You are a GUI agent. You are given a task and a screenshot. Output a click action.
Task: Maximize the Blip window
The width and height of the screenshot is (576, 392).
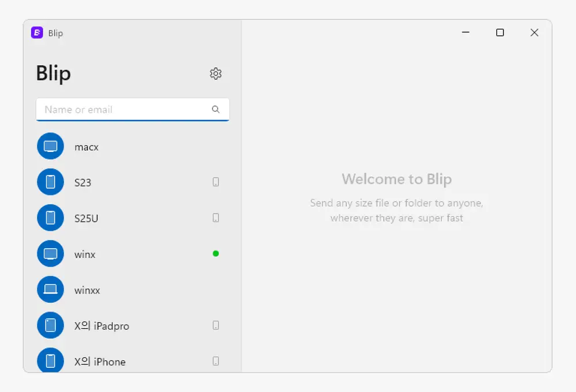500,33
